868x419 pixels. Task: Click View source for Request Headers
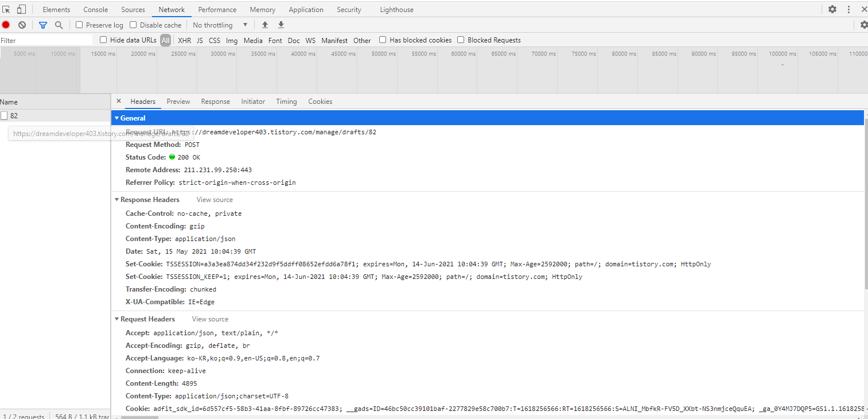coord(210,319)
